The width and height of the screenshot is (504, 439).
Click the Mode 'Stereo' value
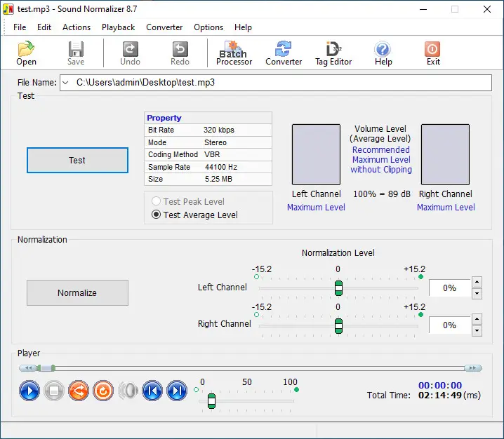[215, 142]
